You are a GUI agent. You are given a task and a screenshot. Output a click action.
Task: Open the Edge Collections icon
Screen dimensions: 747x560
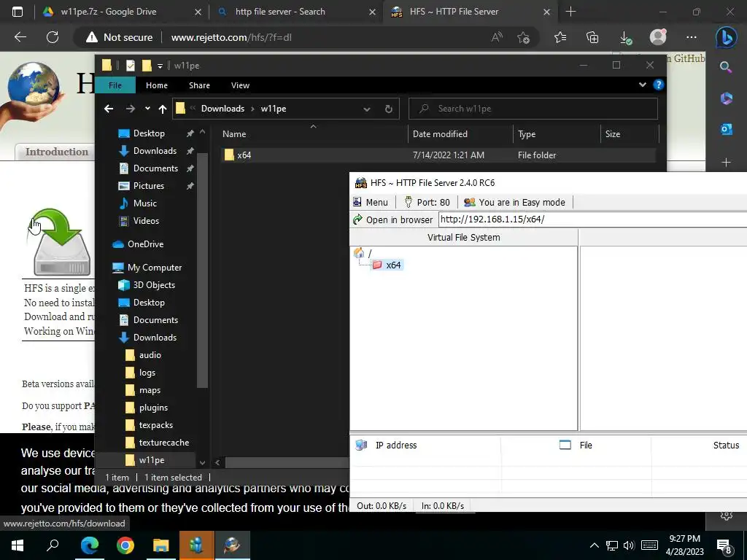592,37
